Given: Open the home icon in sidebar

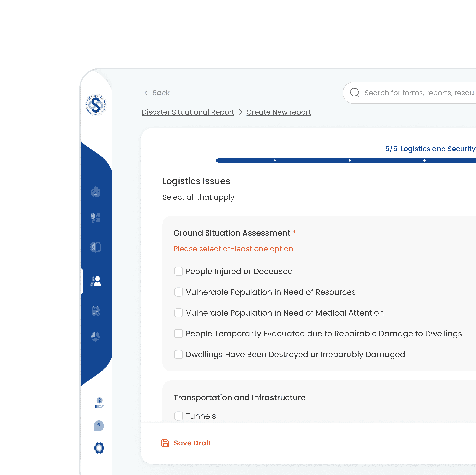Looking at the screenshot, I should [96, 192].
